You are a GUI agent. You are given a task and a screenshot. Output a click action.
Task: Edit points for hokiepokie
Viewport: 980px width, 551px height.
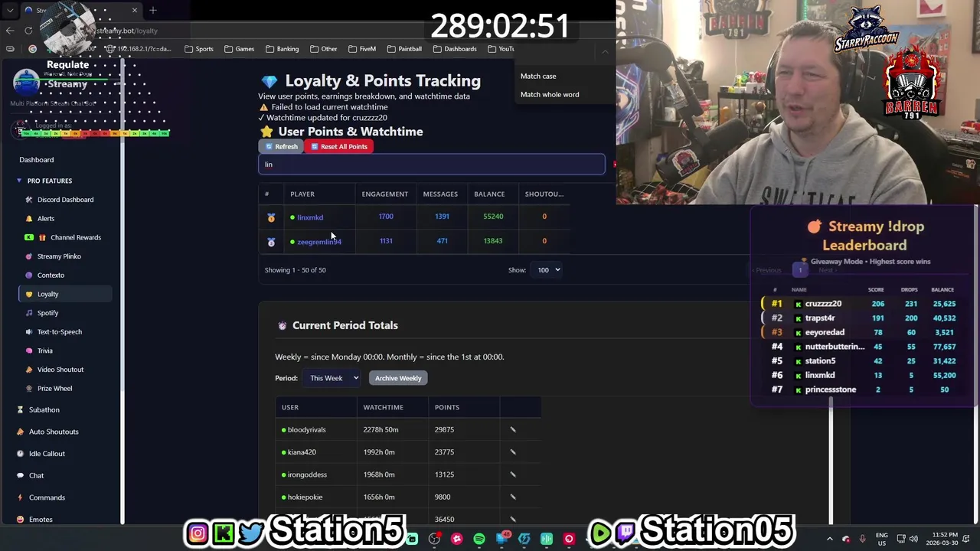(513, 497)
